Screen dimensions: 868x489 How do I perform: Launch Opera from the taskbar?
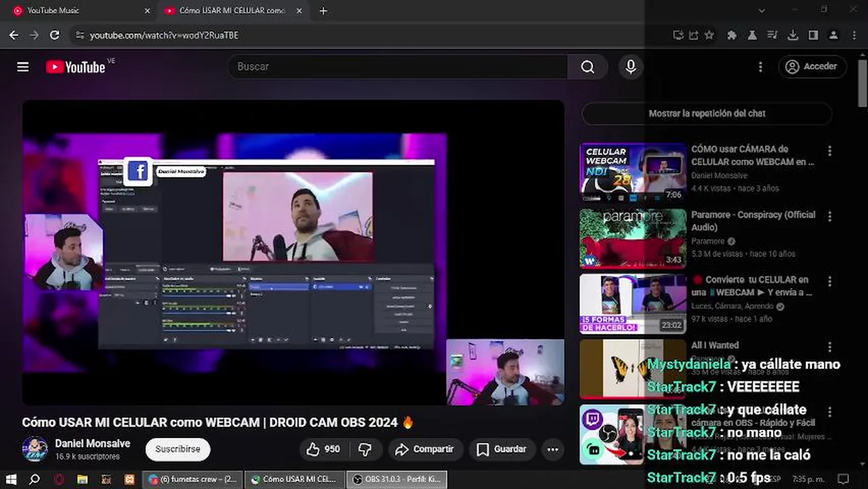tap(59, 479)
